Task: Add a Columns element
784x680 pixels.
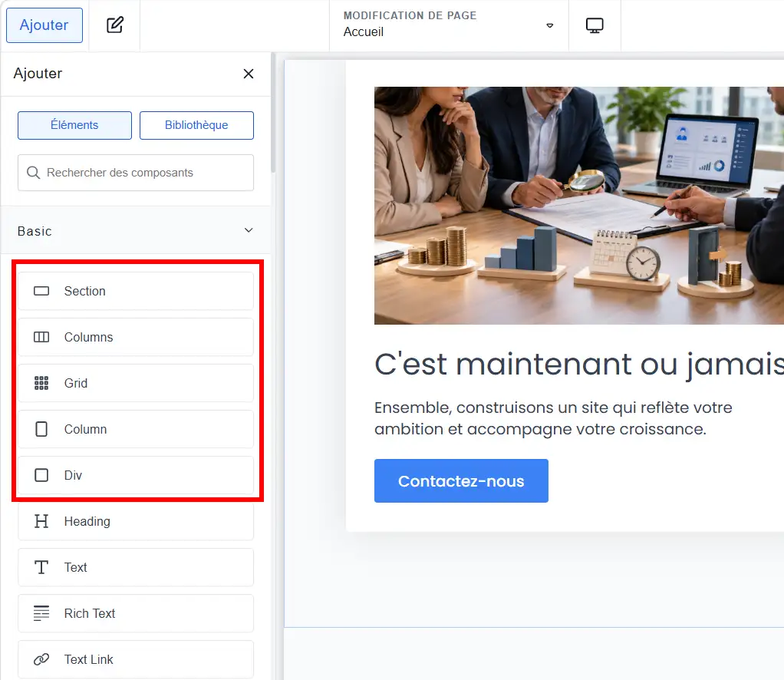Action: (x=136, y=337)
